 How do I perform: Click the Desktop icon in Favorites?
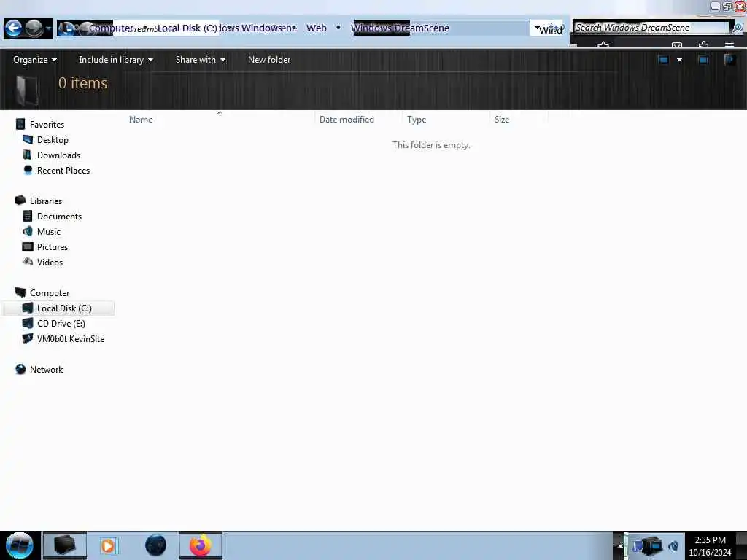[28, 139]
